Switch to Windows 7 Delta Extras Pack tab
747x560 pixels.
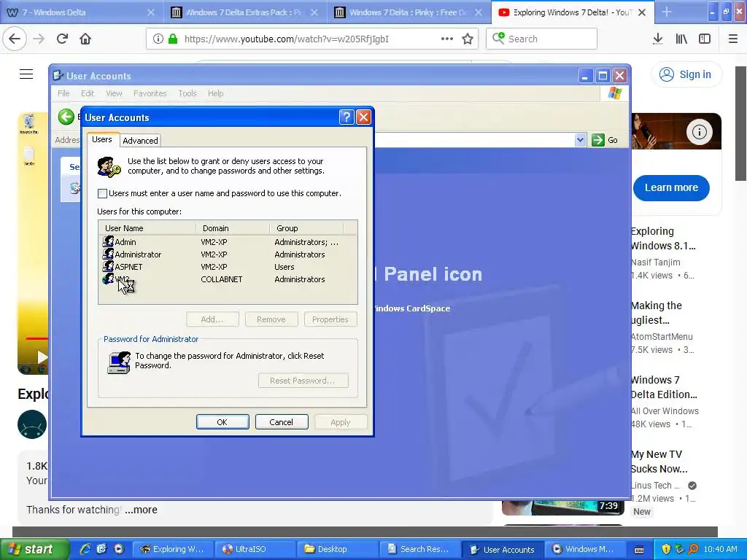coord(245,12)
